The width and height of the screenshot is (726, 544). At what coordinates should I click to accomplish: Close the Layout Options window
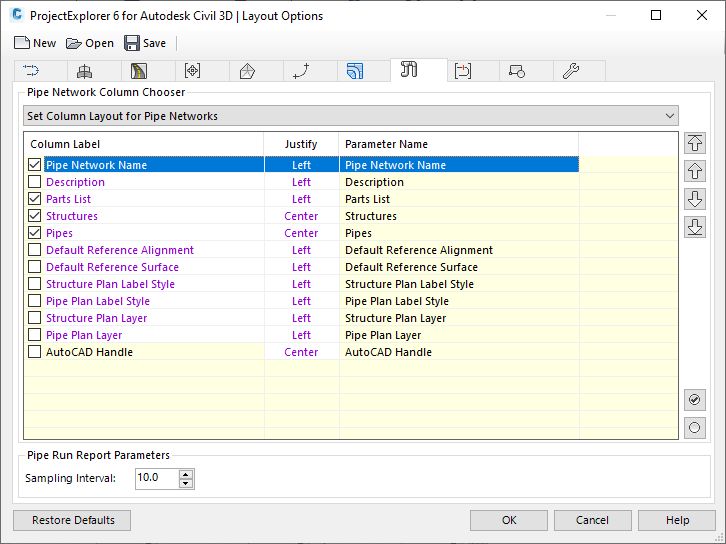[x=701, y=15]
